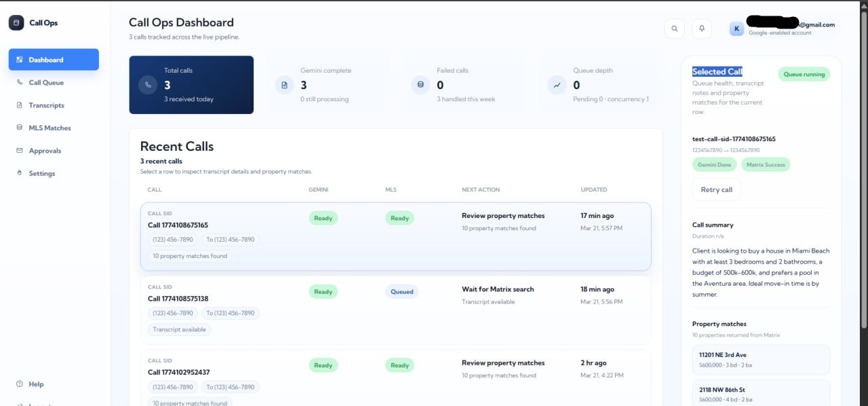The image size is (868, 406).
Task: Click the Queue depth chart icon
Action: 557,85
